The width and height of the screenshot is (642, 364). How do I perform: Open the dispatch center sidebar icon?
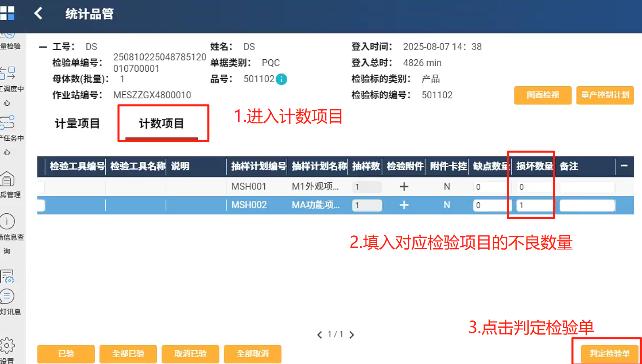[x=8, y=73]
